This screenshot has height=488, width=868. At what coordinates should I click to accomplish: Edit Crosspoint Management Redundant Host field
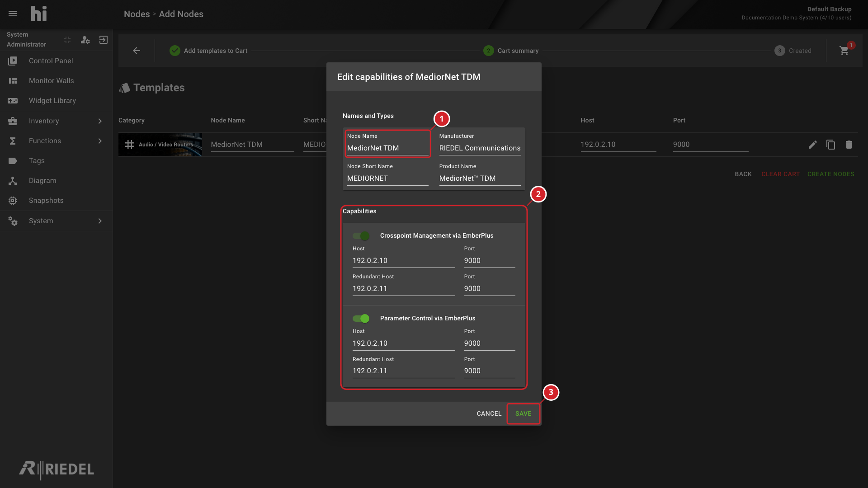click(404, 289)
